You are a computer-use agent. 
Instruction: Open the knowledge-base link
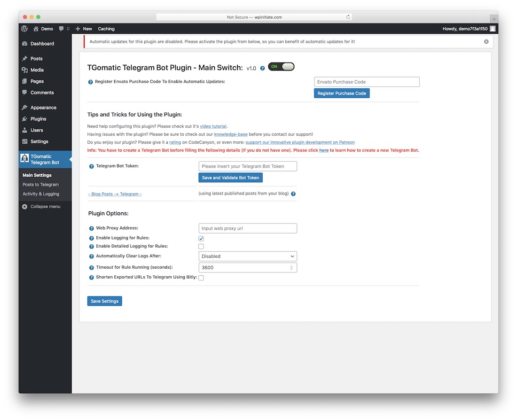coord(231,134)
